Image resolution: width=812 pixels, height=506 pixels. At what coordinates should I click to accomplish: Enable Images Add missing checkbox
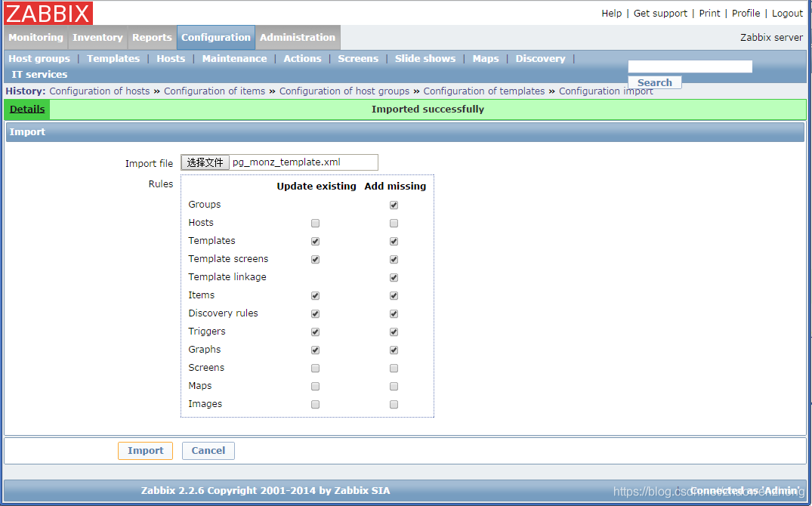point(394,405)
